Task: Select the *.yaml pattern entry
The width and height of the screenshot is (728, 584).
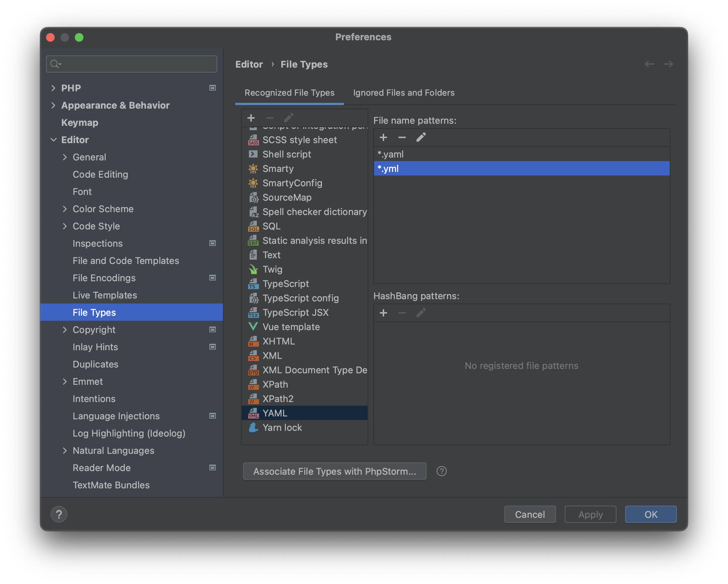Action: pyautogui.click(x=391, y=154)
